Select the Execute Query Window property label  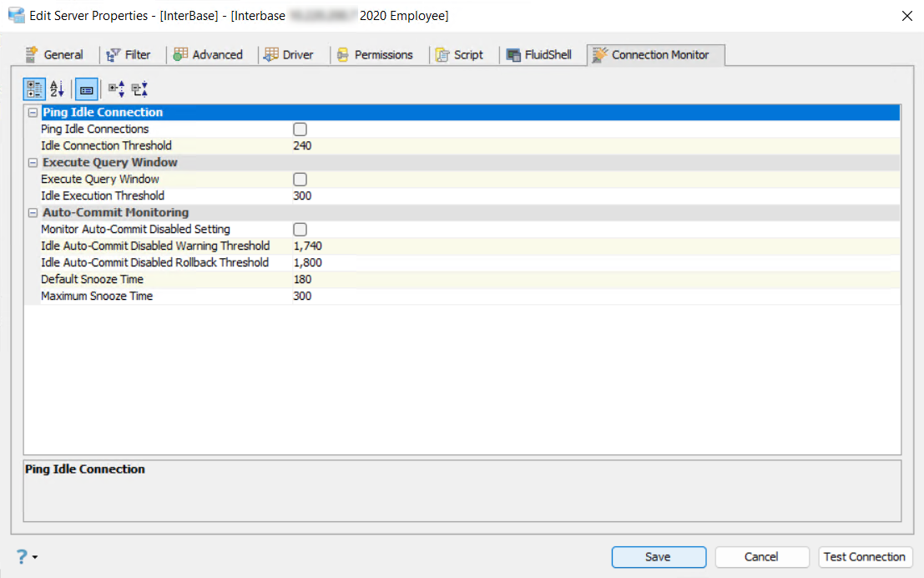pyautogui.click(x=100, y=180)
